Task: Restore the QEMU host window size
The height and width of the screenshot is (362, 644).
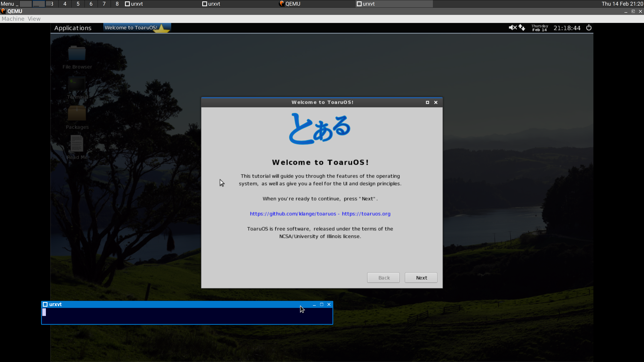Action: (x=633, y=11)
